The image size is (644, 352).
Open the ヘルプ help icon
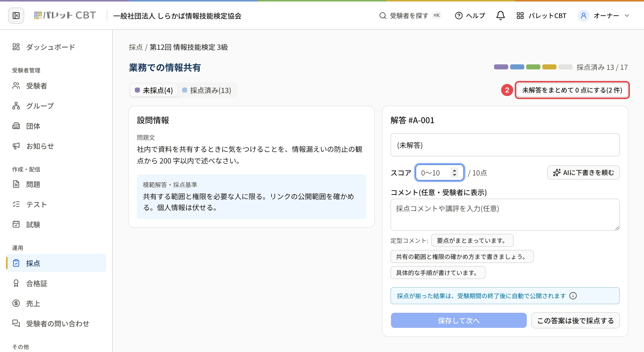click(459, 16)
